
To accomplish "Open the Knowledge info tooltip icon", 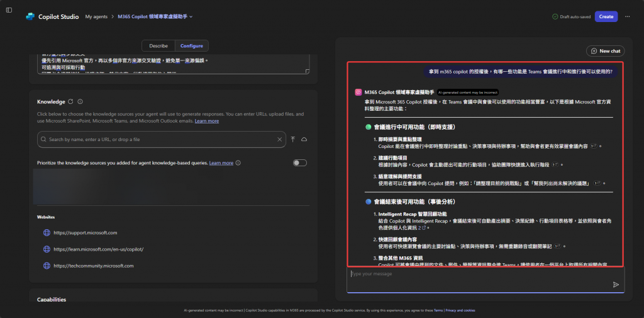I will (x=80, y=101).
